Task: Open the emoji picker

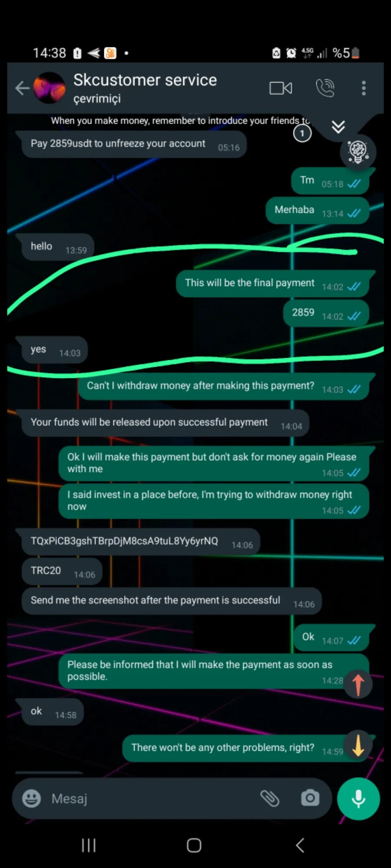Action: click(31, 798)
